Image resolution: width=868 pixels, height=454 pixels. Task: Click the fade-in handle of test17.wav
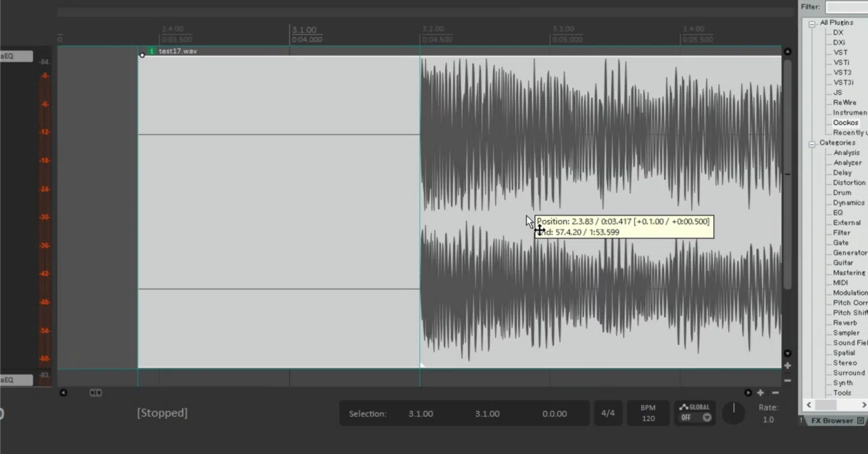click(x=142, y=55)
